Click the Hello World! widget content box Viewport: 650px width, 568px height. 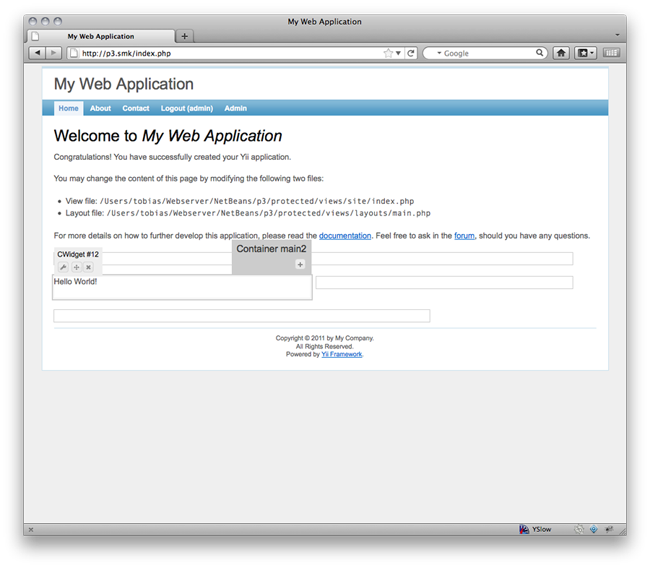(182, 287)
